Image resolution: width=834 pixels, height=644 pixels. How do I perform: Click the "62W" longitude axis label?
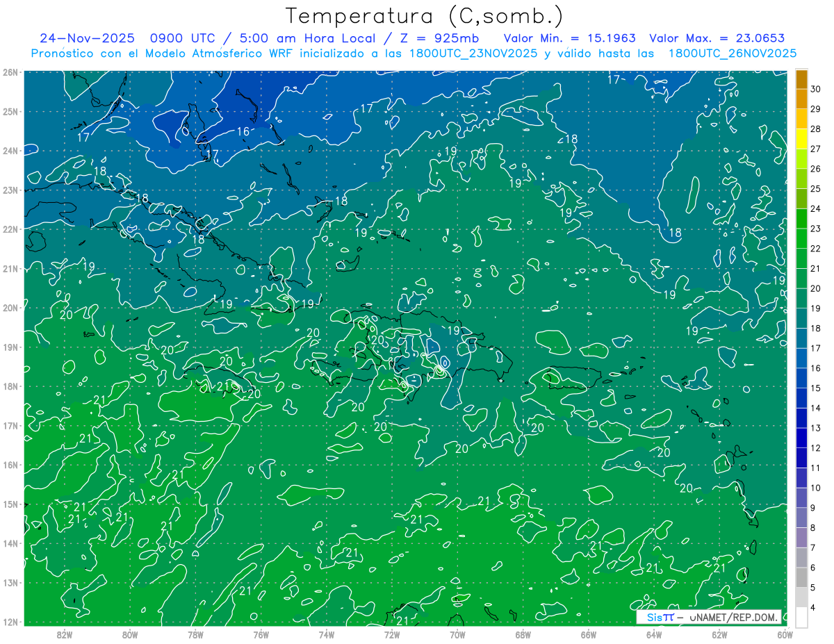(x=719, y=634)
